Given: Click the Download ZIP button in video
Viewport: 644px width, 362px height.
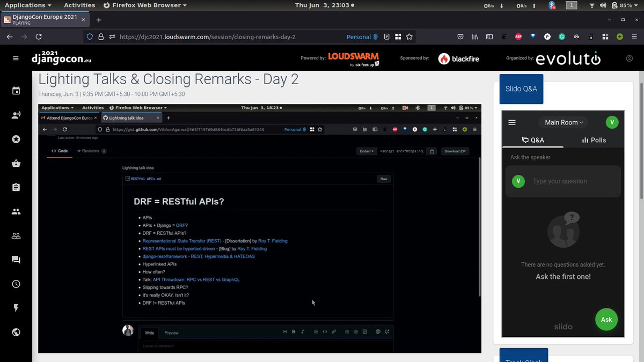Looking at the screenshot, I should tap(455, 151).
